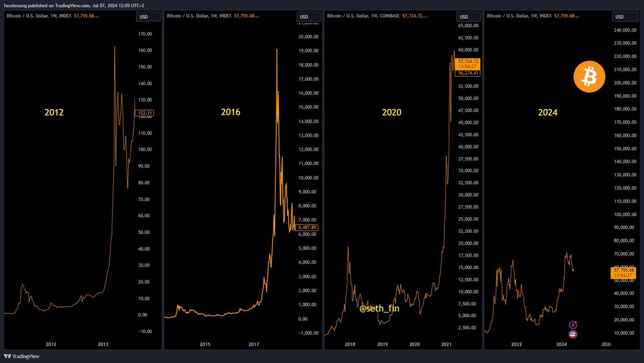Click the US flag event icon
The image size is (644, 363).
pos(573,335)
